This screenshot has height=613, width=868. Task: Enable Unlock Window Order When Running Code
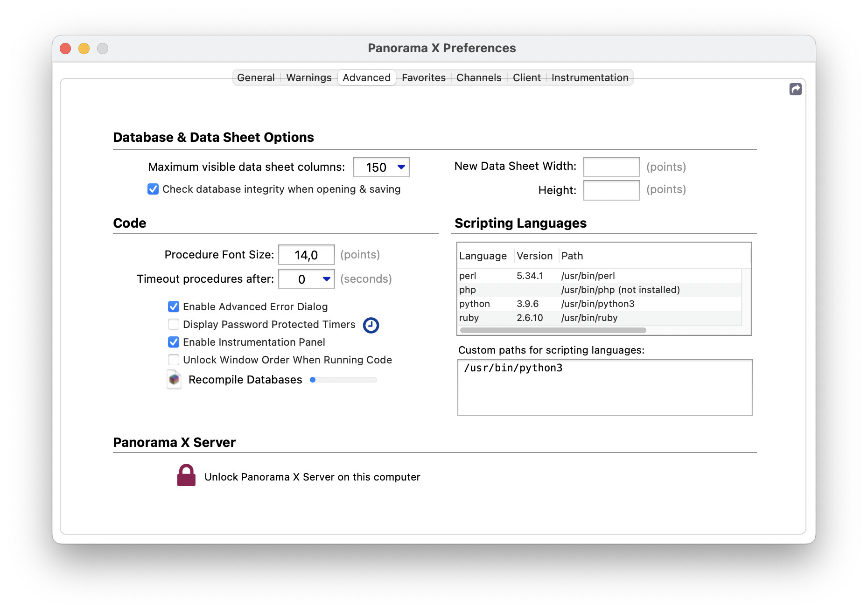(174, 360)
